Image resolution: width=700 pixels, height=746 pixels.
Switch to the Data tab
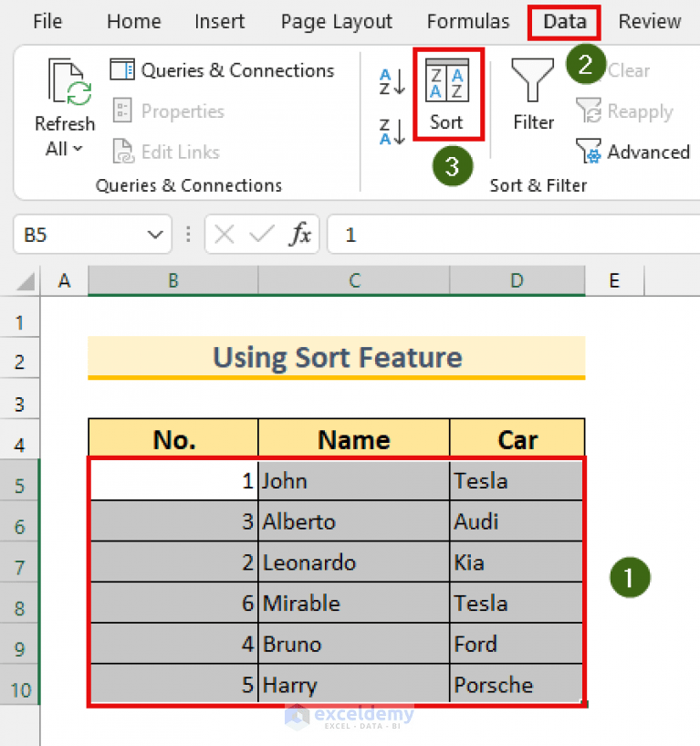pos(564,21)
